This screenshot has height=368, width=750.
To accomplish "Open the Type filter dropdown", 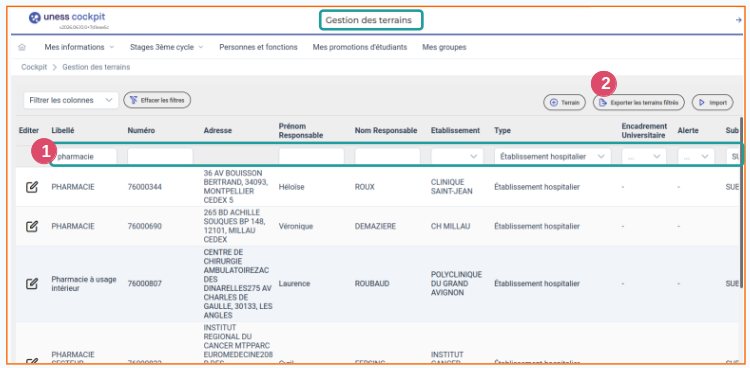I will [552, 156].
